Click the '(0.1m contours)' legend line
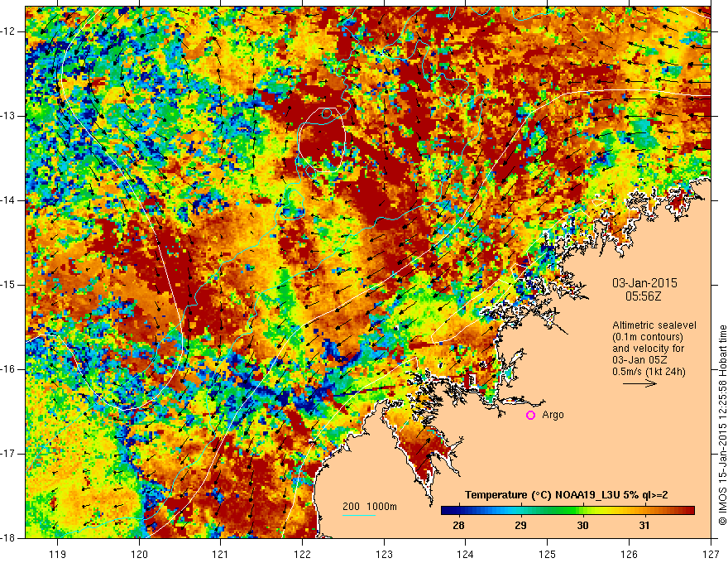The width and height of the screenshot is (728, 563). pyautogui.click(x=648, y=337)
